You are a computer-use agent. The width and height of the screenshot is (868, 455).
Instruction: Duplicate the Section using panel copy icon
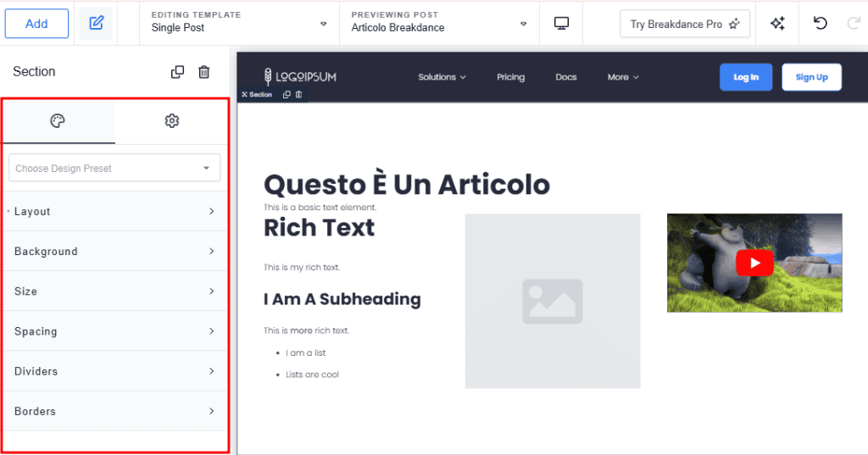point(178,72)
